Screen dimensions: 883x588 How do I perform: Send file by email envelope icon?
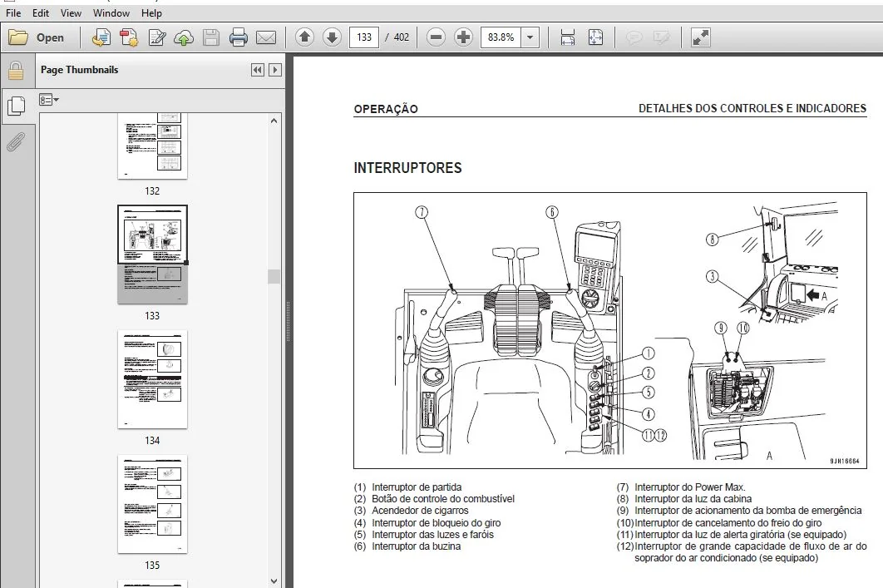pos(266,37)
